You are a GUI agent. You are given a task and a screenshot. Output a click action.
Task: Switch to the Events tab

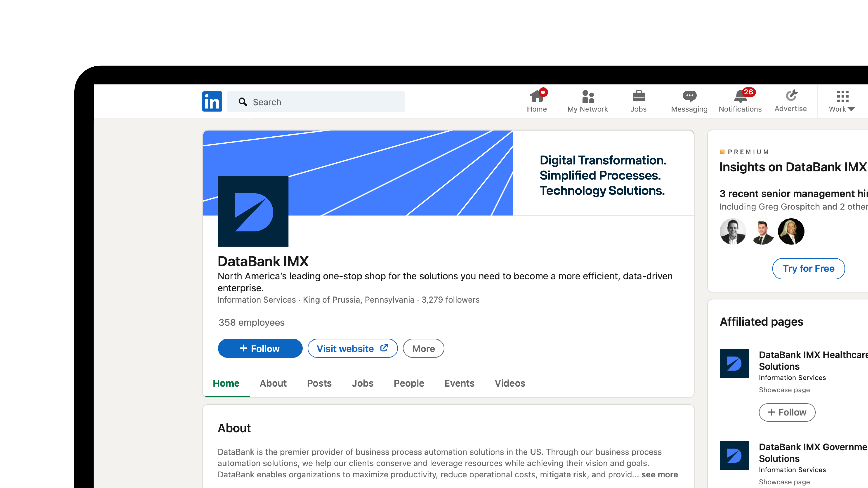coord(459,383)
